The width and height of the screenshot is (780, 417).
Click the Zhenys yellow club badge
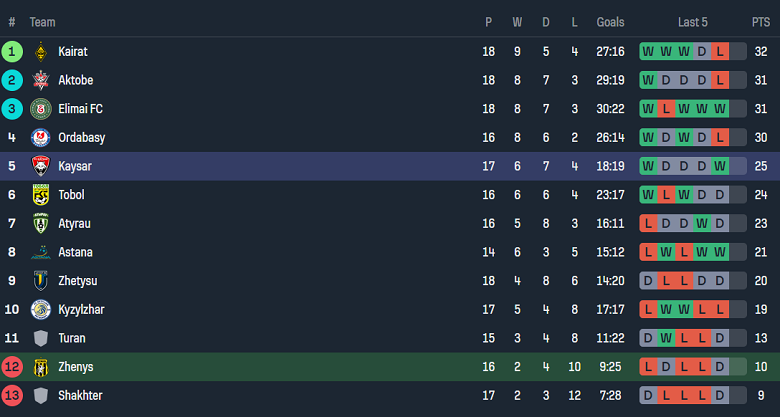[41, 367]
